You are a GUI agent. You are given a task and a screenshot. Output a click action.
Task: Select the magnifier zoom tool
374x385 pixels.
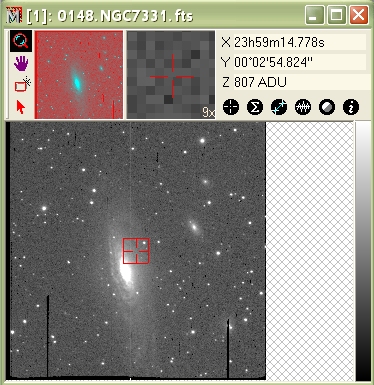point(21,41)
